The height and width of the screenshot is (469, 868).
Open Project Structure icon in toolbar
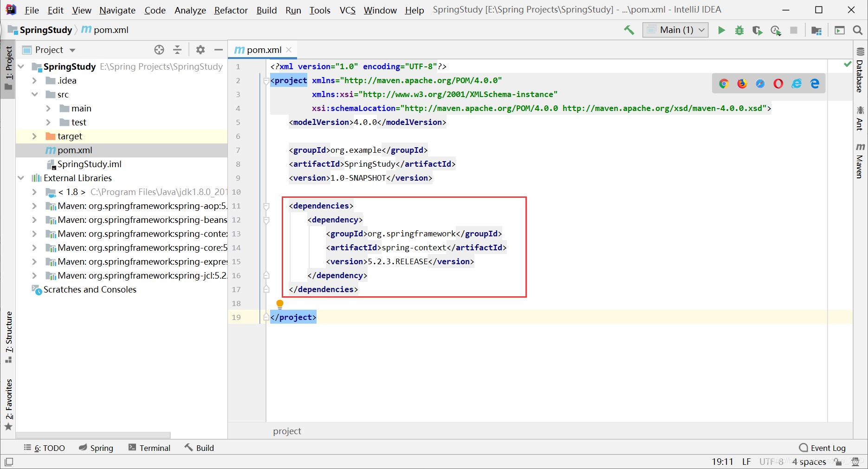pyautogui.click(x=816, y=30)
